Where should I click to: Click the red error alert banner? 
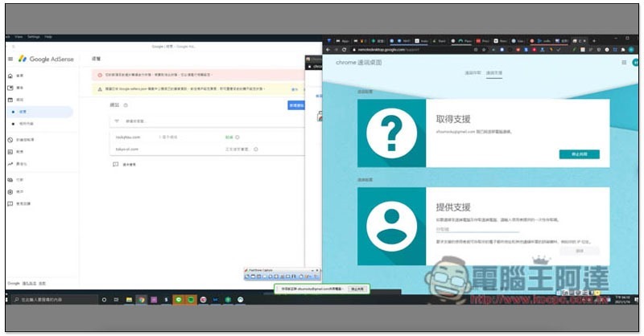(x=200, y=75)
